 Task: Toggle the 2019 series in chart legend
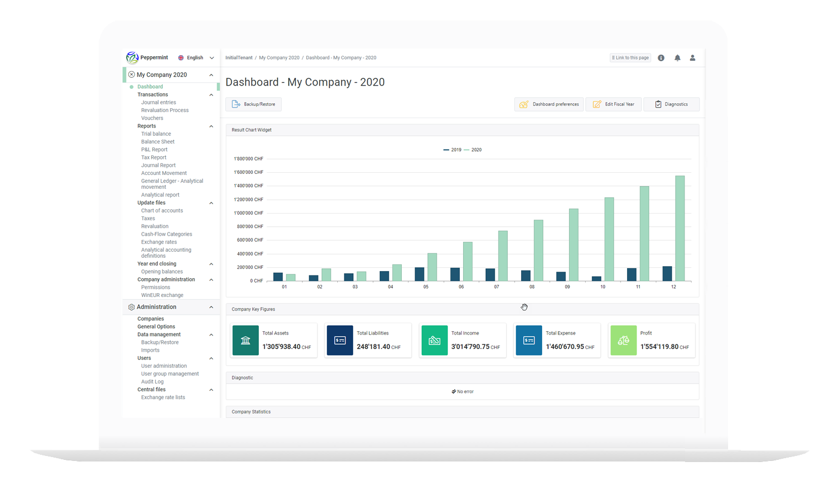453,150
